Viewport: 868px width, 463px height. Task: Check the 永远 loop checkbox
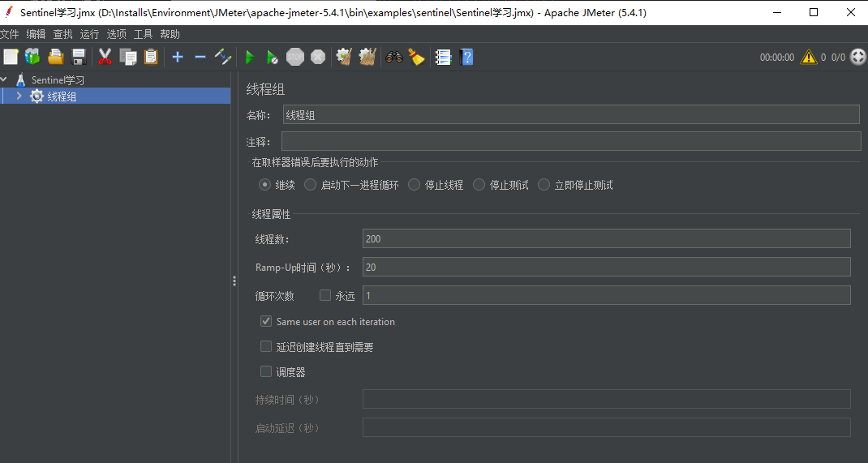[x=325, y=295]
